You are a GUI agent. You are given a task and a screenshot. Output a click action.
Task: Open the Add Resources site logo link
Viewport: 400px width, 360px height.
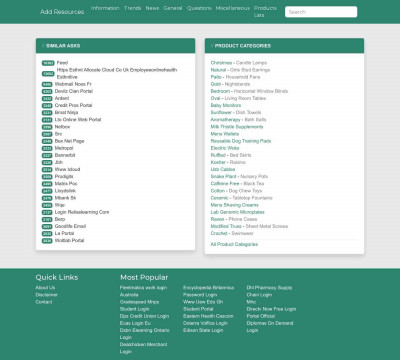click(62, 12)
